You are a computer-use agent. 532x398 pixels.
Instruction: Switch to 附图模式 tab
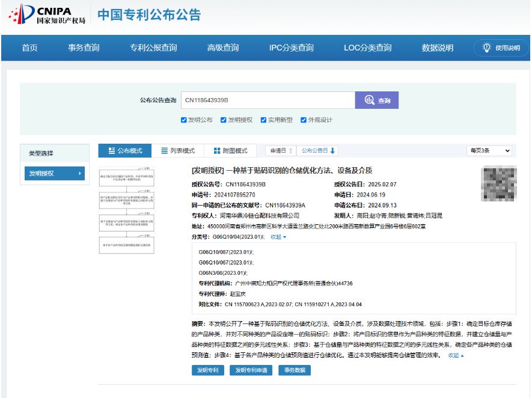[x=230, y=151]
